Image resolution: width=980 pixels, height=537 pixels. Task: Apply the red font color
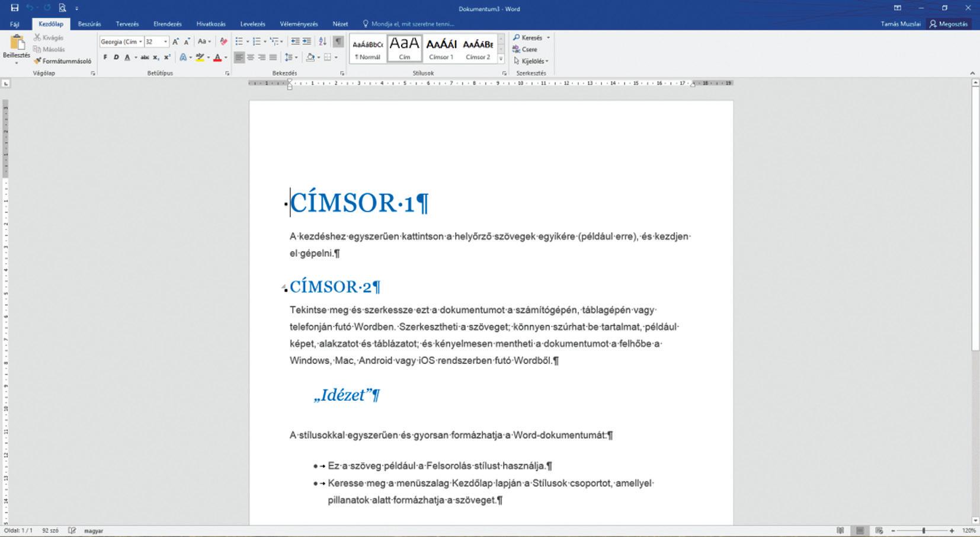pos(217,57)
